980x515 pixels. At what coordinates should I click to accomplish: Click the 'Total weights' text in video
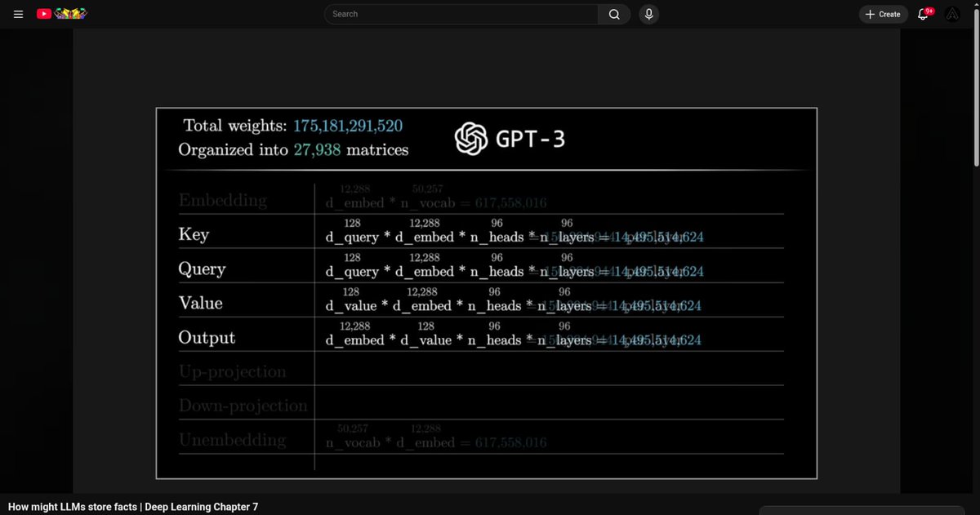(x=234, y=126)
